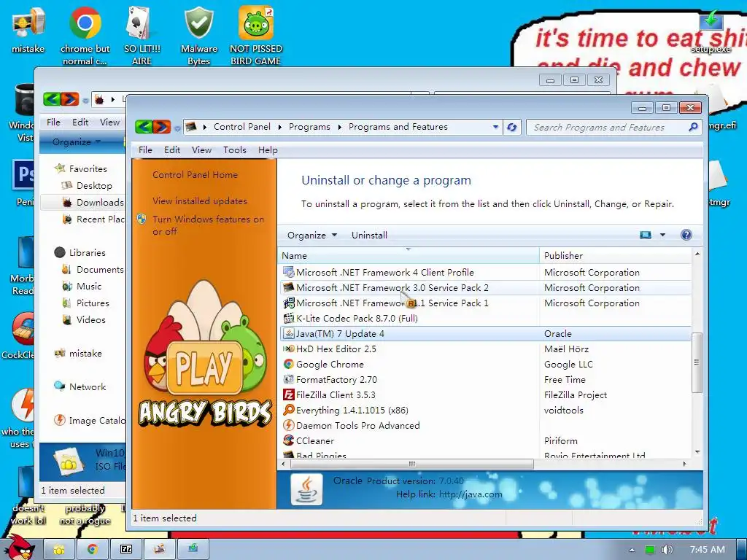Open the mistake desktop icon
Viewport: 747px width, 560px height.
(28, 30)
